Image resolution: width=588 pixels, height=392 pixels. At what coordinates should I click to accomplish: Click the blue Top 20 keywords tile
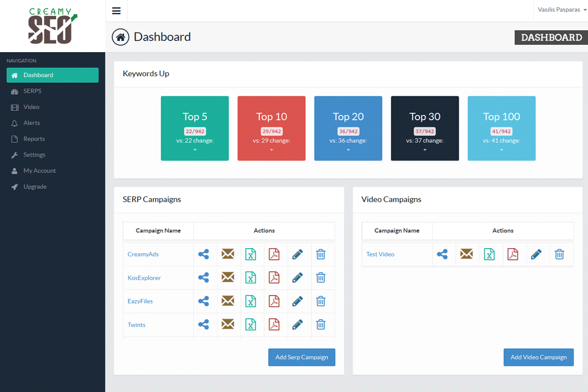[x=348, y=128]
